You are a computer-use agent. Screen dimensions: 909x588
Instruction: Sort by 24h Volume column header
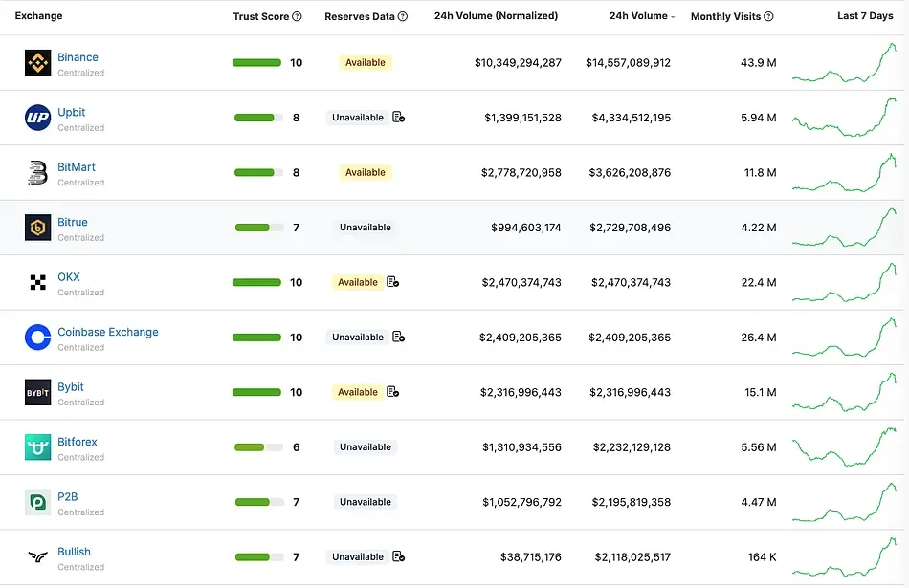pos(638,16)
